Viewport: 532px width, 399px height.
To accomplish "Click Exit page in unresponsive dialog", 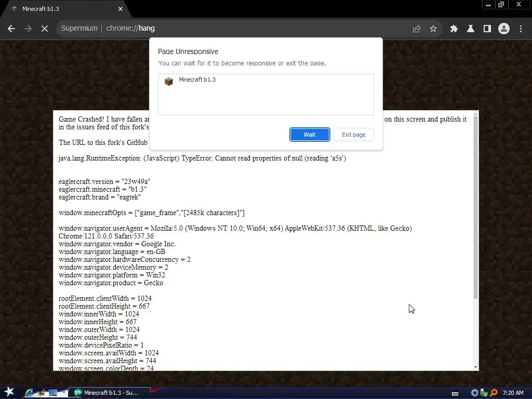I will pos(353,135).
